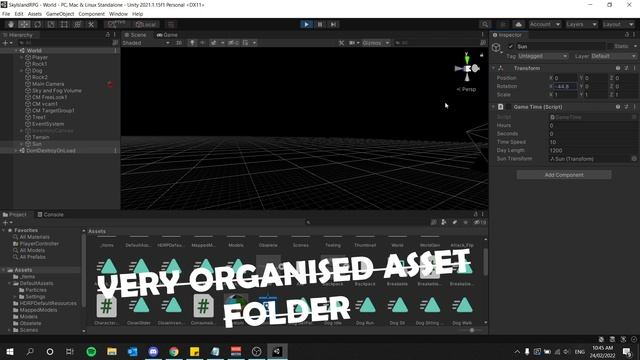Open Google Chrome from the taskbar

[x=174, y=351]
